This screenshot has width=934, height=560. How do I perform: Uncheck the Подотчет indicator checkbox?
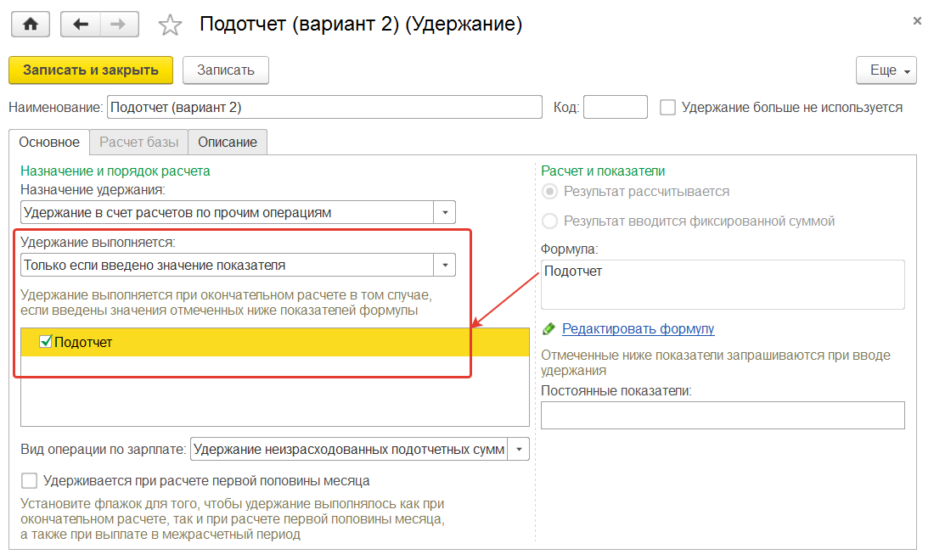click(x=47, y=342)
